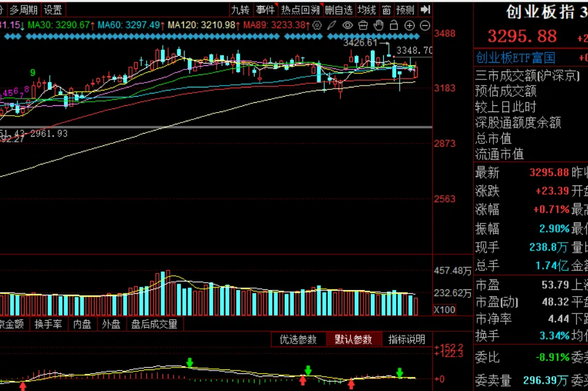Click the 振幅 2.90% value
This screenshot has width=588, height=391.
click(x=555, y=228)
